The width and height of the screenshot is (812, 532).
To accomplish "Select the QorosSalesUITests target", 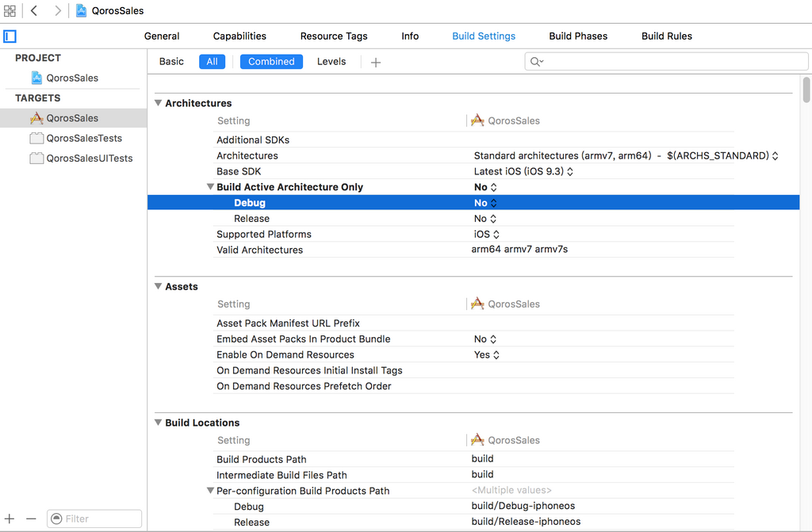I will click(x=89, y=158).
